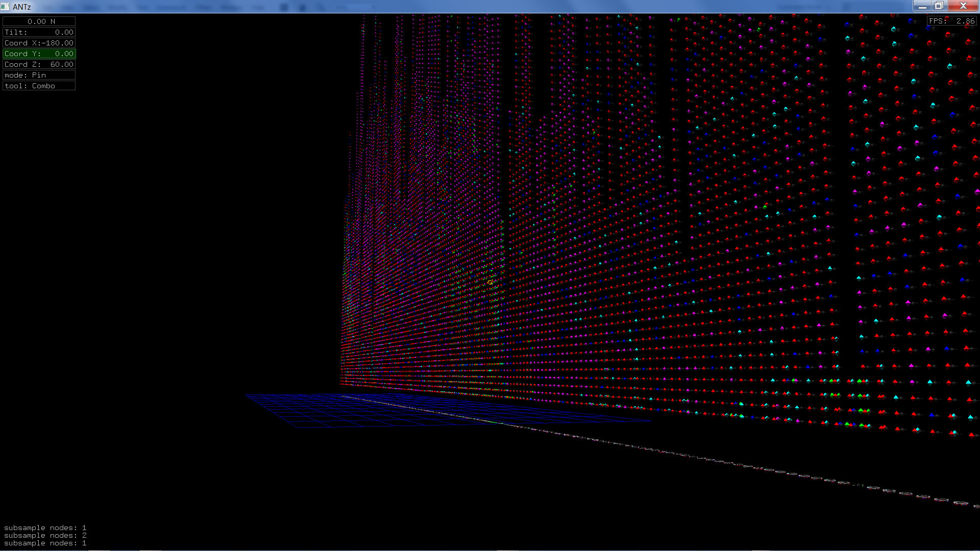Click the highlighted Coord Y field

(39, 54)
